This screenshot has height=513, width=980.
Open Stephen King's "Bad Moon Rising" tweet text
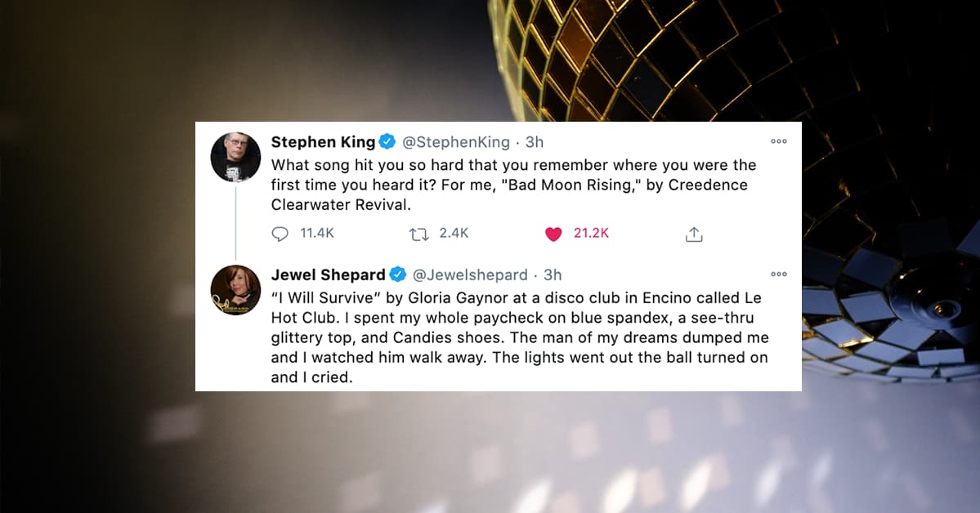pos(513,185)
